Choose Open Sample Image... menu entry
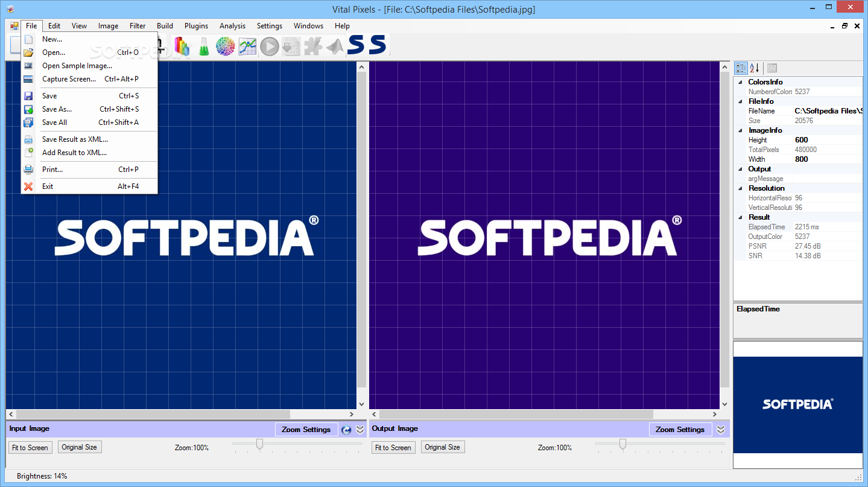 point(89,66)
